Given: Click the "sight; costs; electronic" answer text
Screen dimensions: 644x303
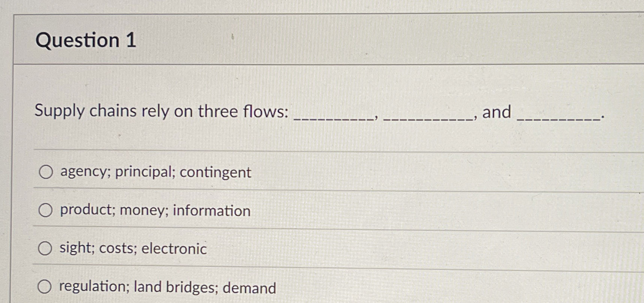Looking at the screenshot, I should tap(132, 249).
